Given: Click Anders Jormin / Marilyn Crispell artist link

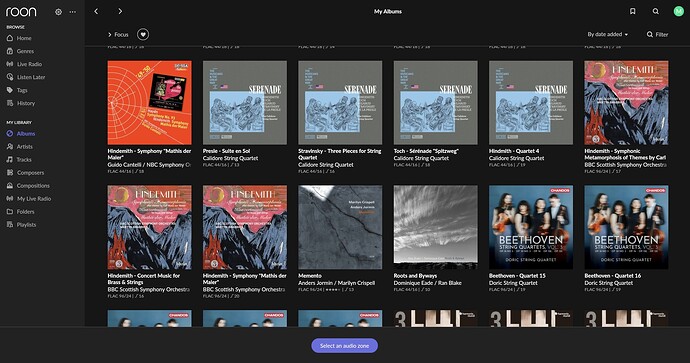Looking at the screenshot, I should click(337, 283).
